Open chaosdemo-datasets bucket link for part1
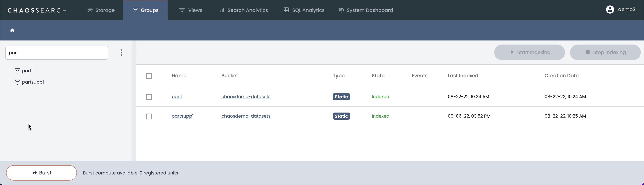The width and height of the screenshot is (644, 185). [x=246, y=97]
